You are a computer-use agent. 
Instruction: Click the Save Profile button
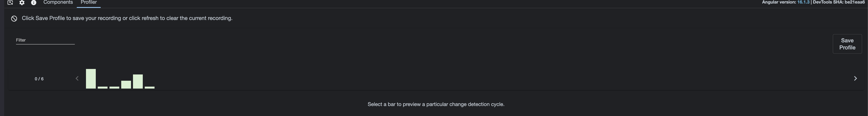(x=847, y=43)
